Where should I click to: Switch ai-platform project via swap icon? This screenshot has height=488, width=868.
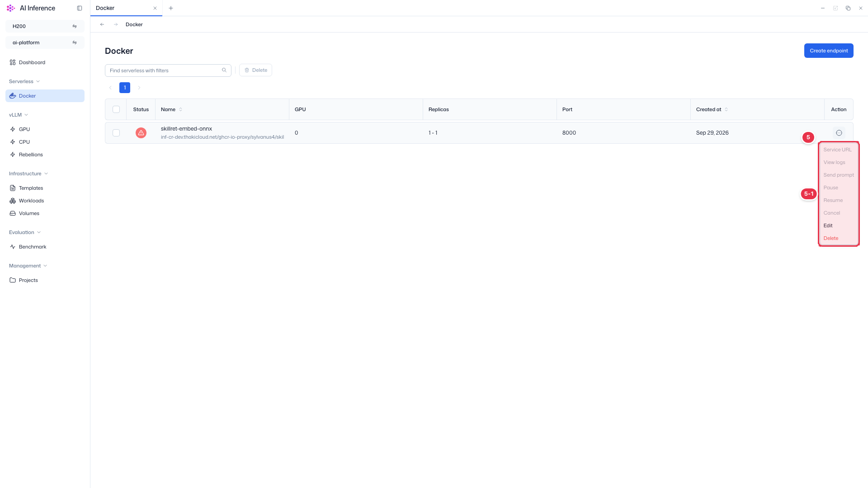(x=75, y=42)
